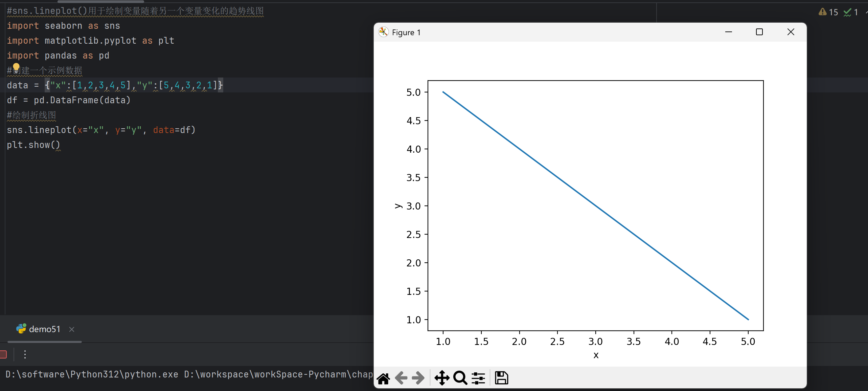Viewport: 868px width, 391px height.
Task: Maximize the Figure 1 window
Action: click(759, 32)
